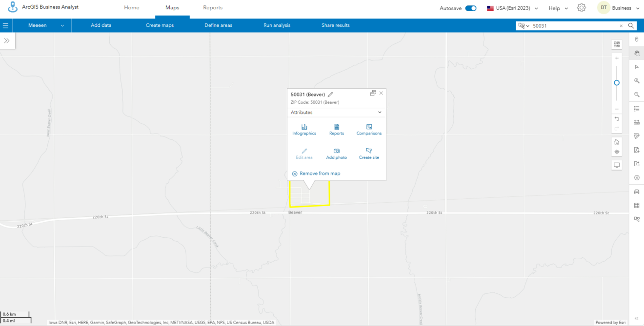Open the draw pencil tool

point(637,136)
